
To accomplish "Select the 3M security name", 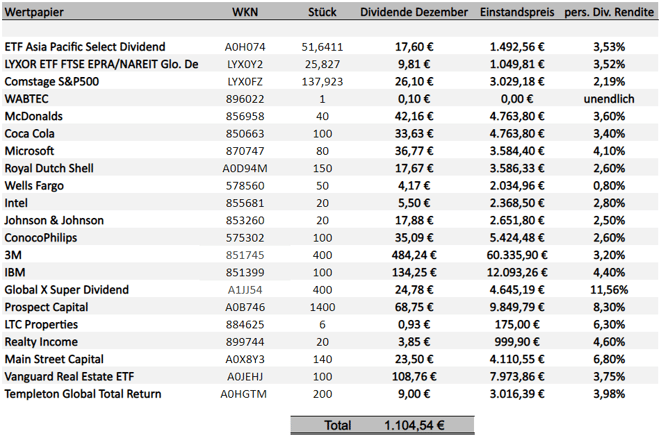I will tap(13, 255).
